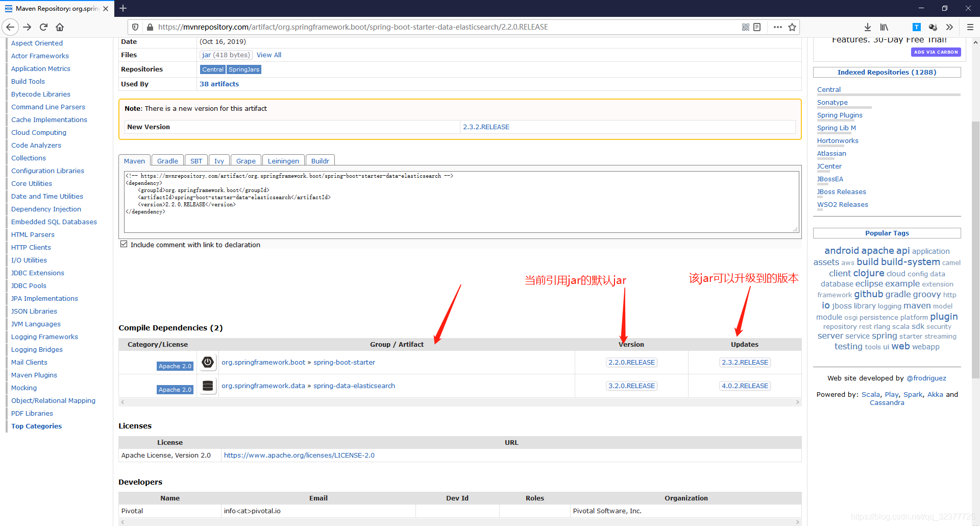Switch to the Gradle snippet tab

(x=167, y=161)
